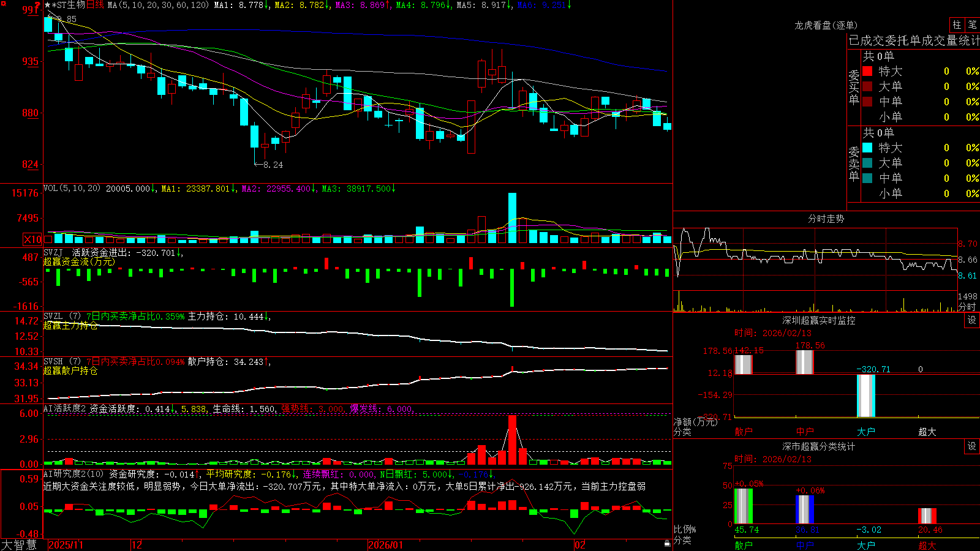Image resolution: width=980 pixels, height=551 pixels.
Task: Click the dark red 大单 buy-order swatch
Action: tap(867, 86)
